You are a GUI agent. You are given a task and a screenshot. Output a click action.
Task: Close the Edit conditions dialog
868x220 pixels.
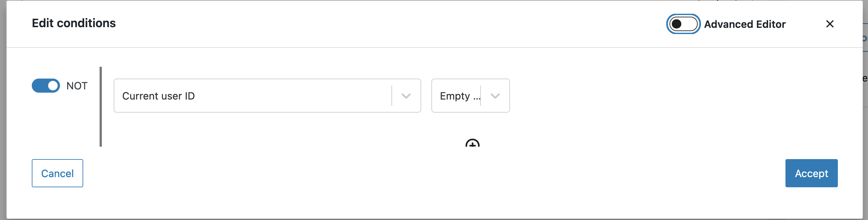(x=830, y=24)
